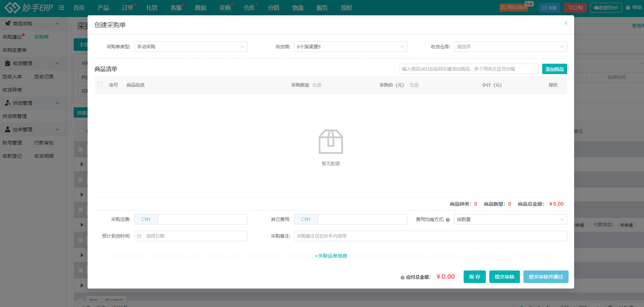Open the 客服 top menu
The image size is (644, 307).
click(176, 8)
